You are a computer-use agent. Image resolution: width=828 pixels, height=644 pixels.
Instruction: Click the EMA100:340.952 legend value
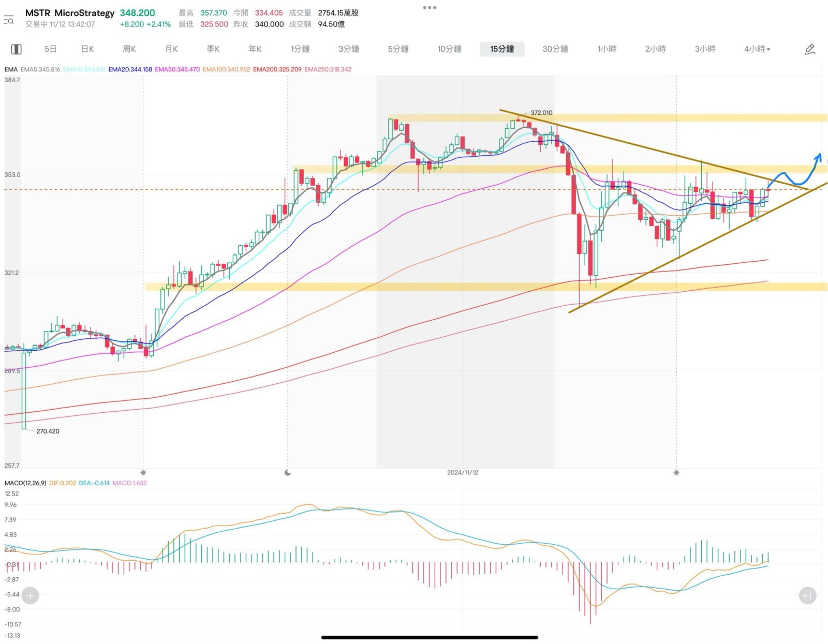point(226,69)
